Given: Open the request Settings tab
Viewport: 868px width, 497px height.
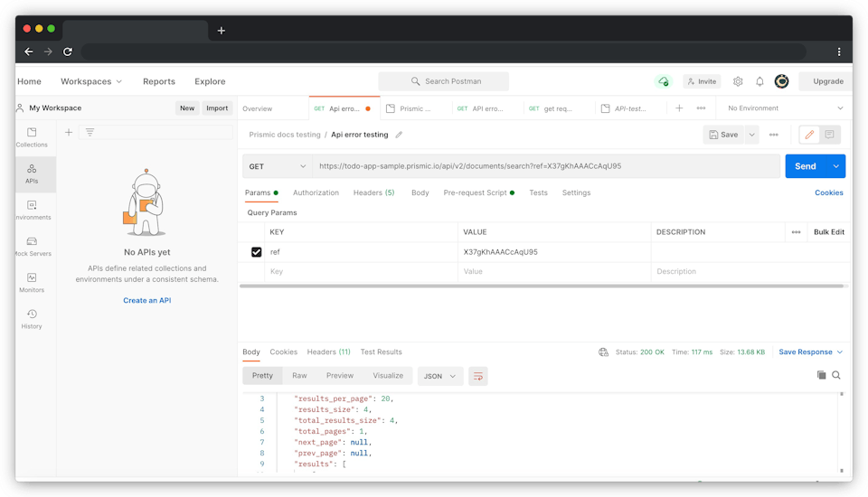Looking at the screenshot, I should [x=576, y=192].
